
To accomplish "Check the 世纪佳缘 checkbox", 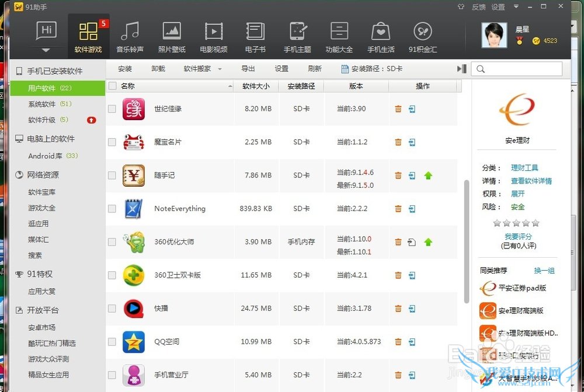I will click(x=112, y=109).
